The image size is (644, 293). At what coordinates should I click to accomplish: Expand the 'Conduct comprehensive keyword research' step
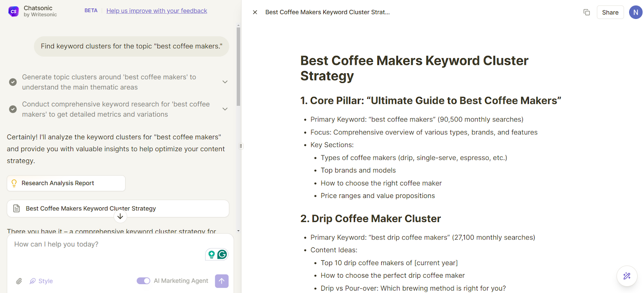point(225,109)
